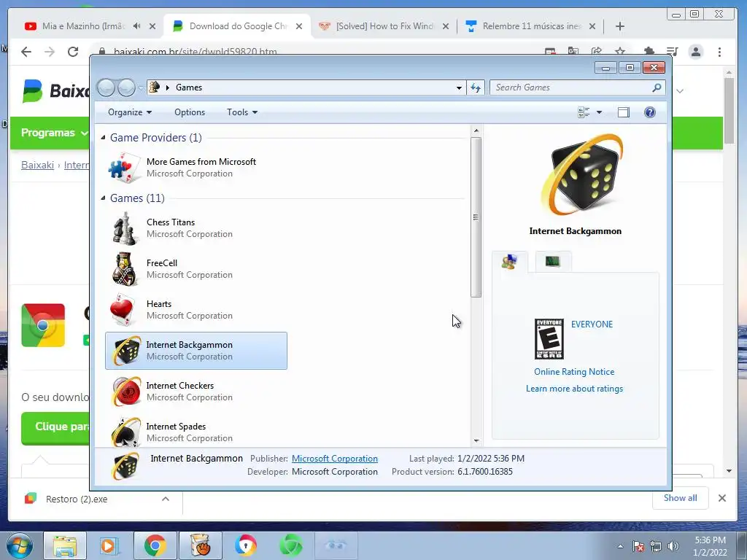747x560 pixels.
Task: Click the Baixaki breadcrumb link
Action: pos(38,166)
